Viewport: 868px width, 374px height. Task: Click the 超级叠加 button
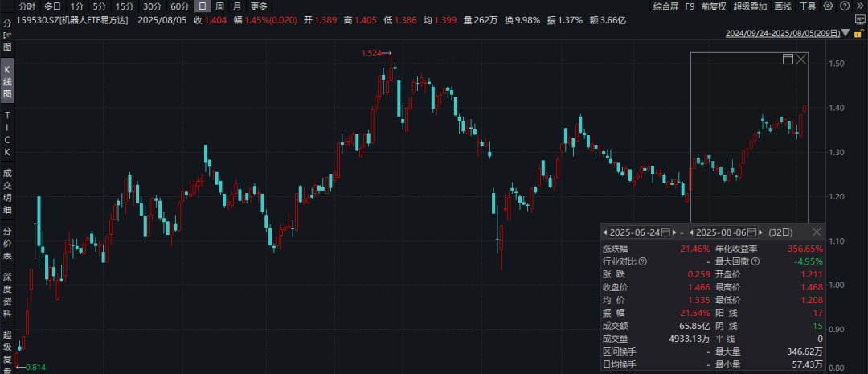pyautogui.click(x=750, y=6)
